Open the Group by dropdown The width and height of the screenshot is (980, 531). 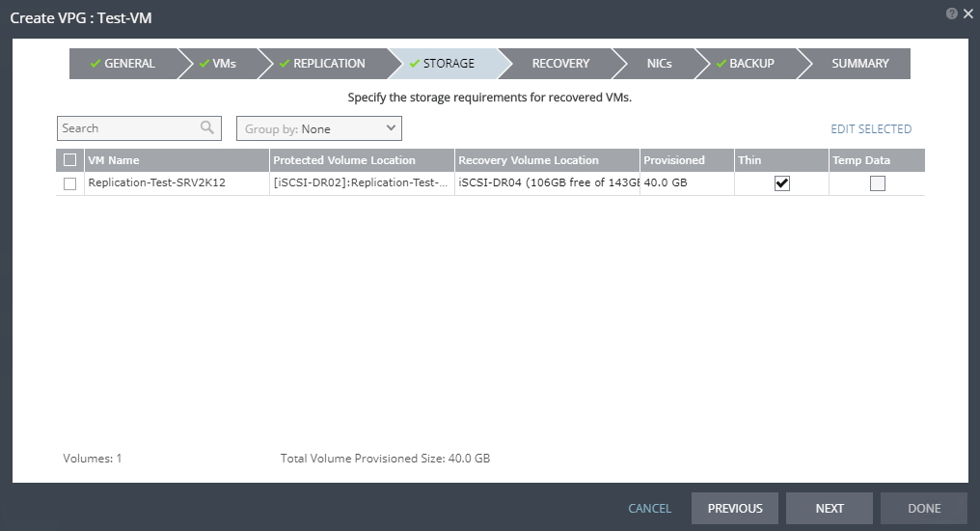[x=319, y=128]
